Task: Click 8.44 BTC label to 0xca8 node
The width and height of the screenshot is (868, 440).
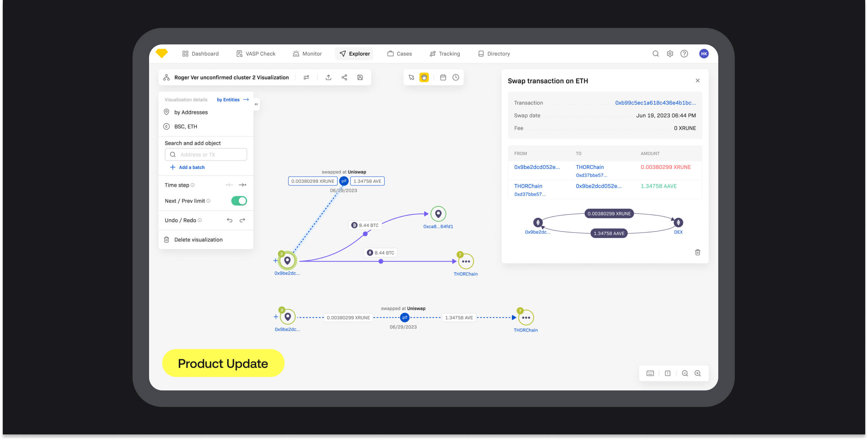Action: pos(365,226)
